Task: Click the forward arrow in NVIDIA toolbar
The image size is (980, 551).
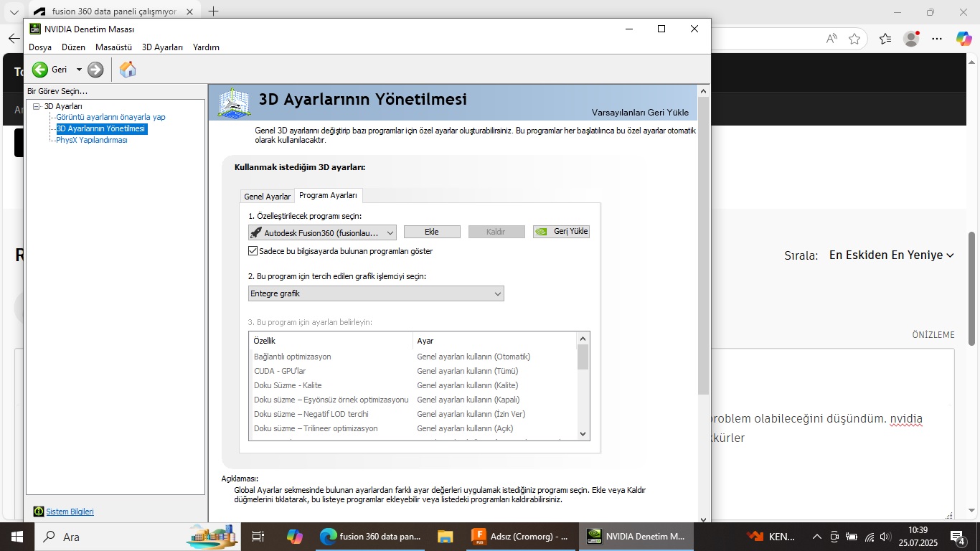Action: [x=95, y=70]
